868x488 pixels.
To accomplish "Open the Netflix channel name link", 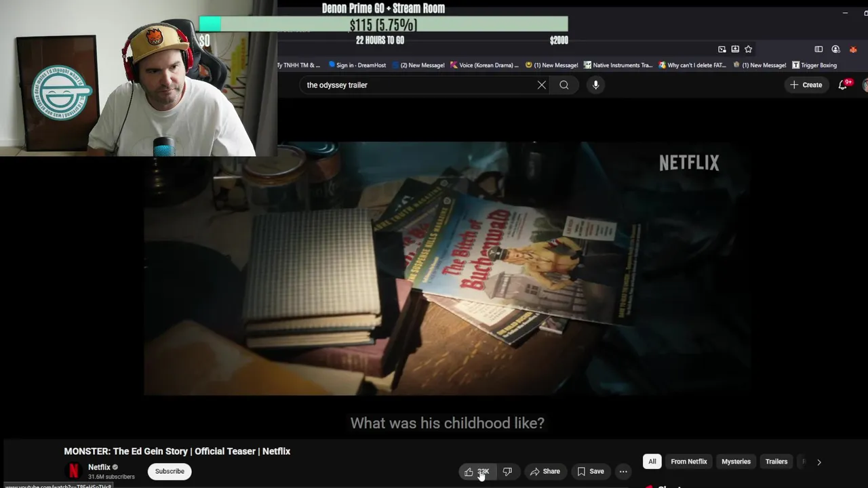I will (x=99, y=467).
